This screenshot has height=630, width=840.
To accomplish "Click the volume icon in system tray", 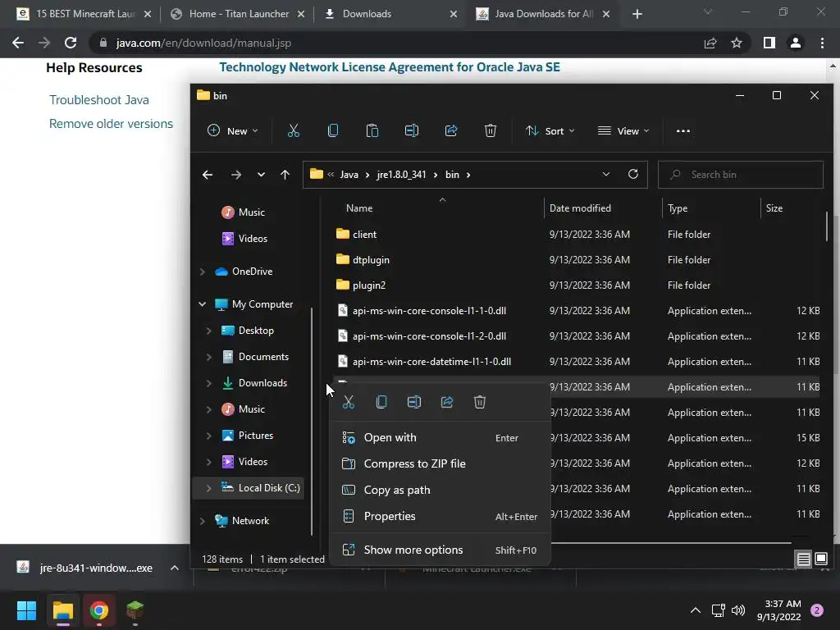I will click(738, 610).
